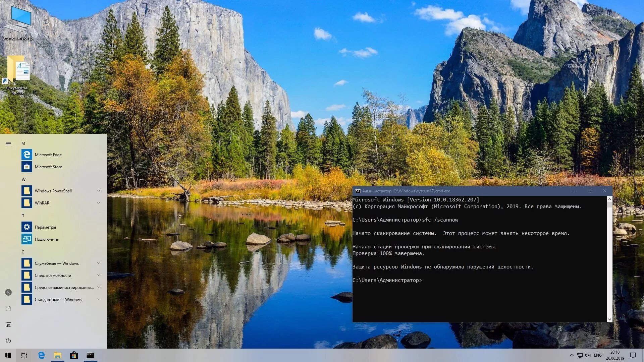This screenshot has width=644, height=362.
Task: Open Documents icon in Start sidebar
Action: click(8, 308)
